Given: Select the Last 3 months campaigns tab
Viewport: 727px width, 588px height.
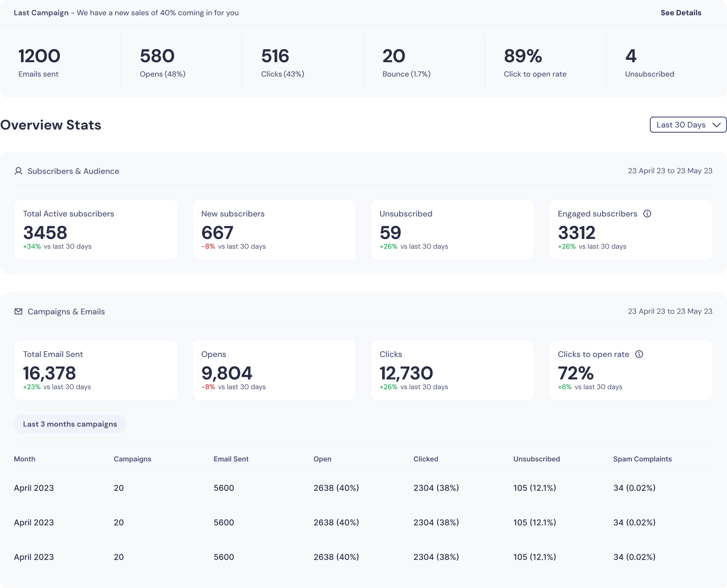Looking at the screenshot, I should pos(70,424).
